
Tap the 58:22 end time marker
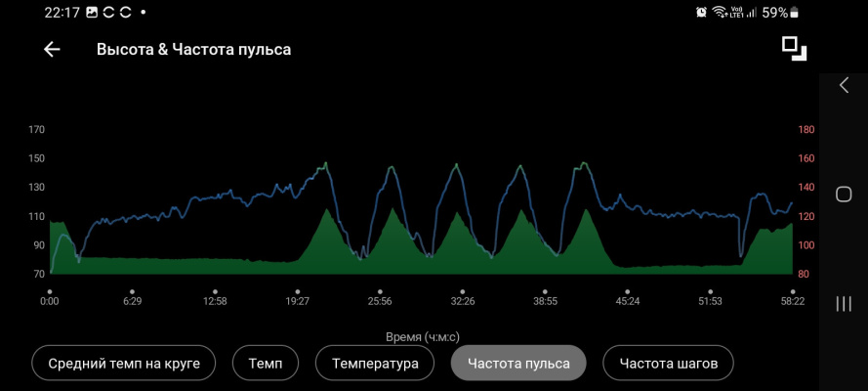point(792,300)
